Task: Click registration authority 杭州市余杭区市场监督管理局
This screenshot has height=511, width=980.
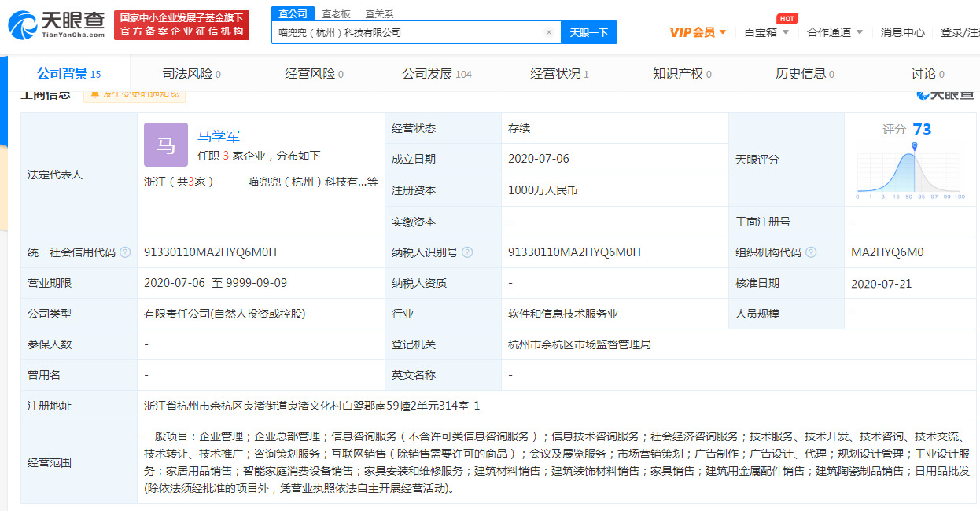Action: pos(580,344)
